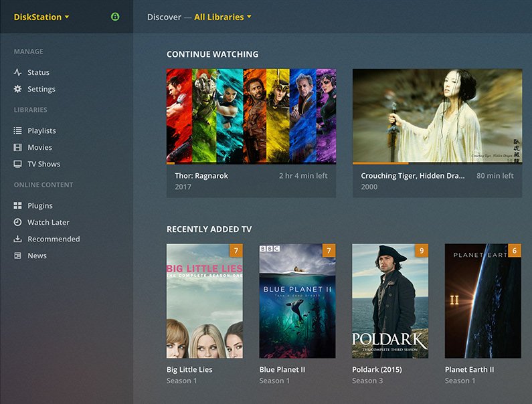Click the Watch Later clock icon
The width and height of the screenshot is (532, 404).
(x=17, y=222)
